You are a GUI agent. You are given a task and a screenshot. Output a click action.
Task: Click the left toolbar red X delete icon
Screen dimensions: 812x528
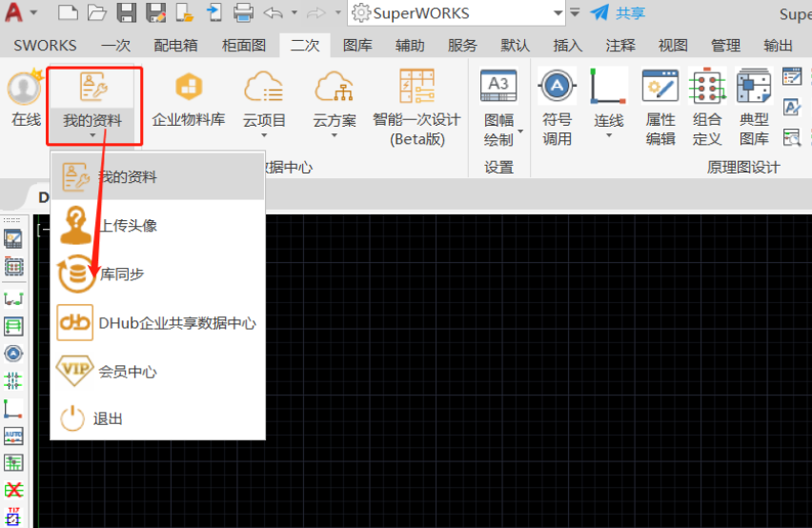point(13,489)
